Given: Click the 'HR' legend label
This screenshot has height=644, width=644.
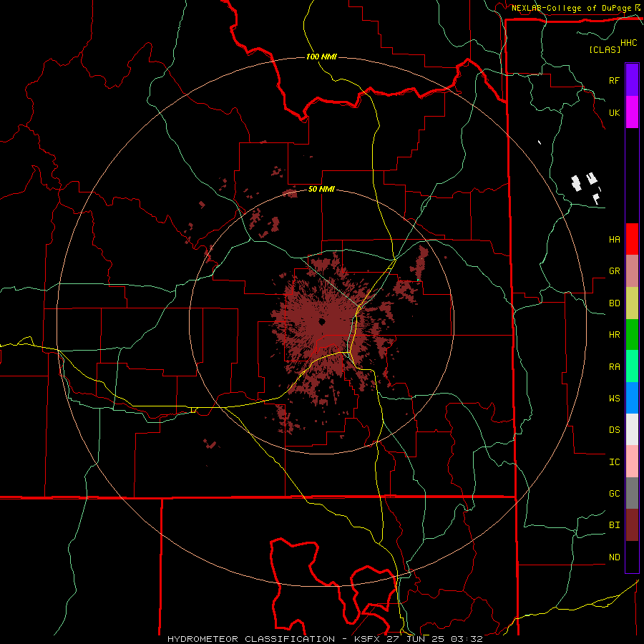Looking at the screenshot, I should click(x=614, y=335).
